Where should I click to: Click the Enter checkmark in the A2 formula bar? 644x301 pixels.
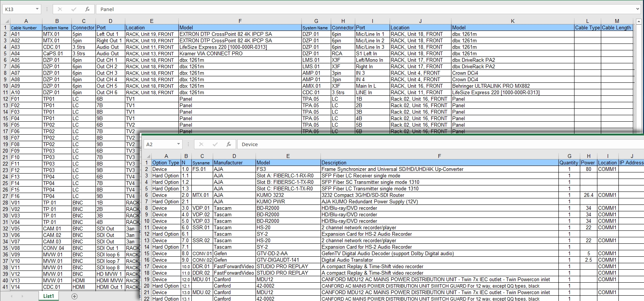pyautogui.click(x=215, y=144)
